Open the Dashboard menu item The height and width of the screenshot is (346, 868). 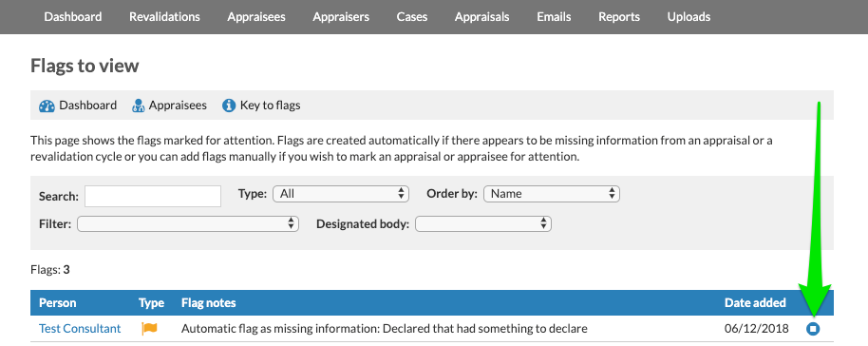[x=73, y=17]
